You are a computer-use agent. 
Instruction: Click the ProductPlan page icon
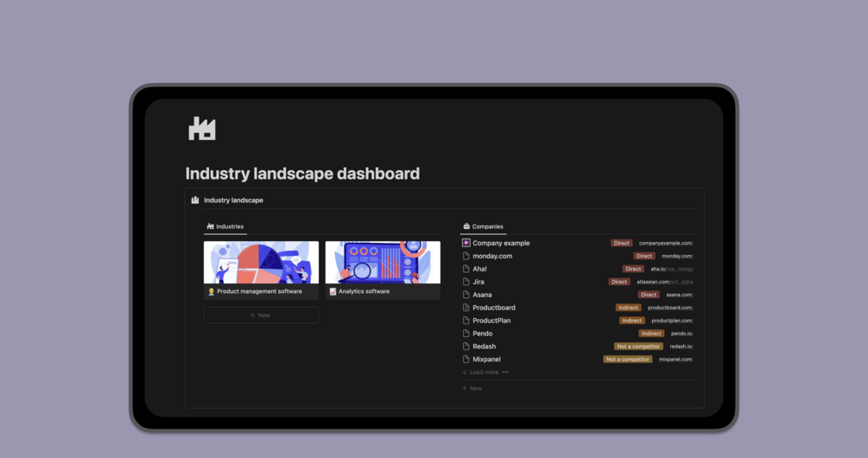466,321
